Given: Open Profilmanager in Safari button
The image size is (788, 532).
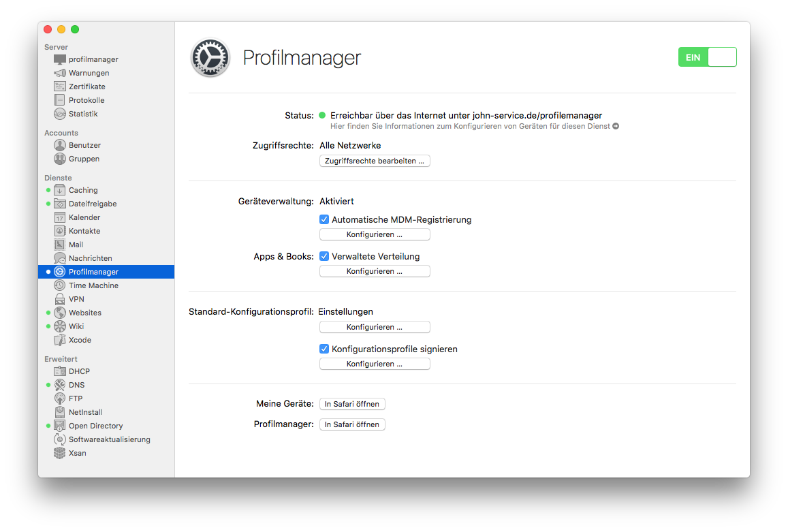Looking at the screenshot, I should (352, 424).
